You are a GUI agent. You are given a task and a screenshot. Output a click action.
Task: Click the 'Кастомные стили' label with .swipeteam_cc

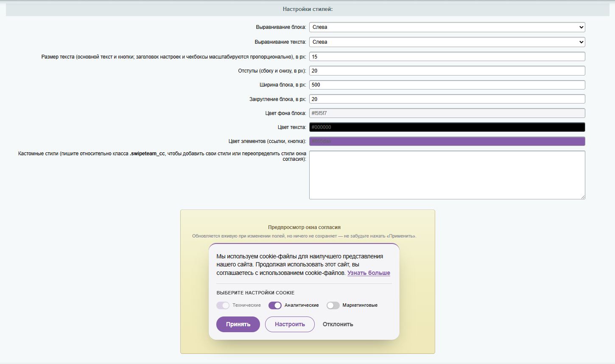tap(162, 156)
